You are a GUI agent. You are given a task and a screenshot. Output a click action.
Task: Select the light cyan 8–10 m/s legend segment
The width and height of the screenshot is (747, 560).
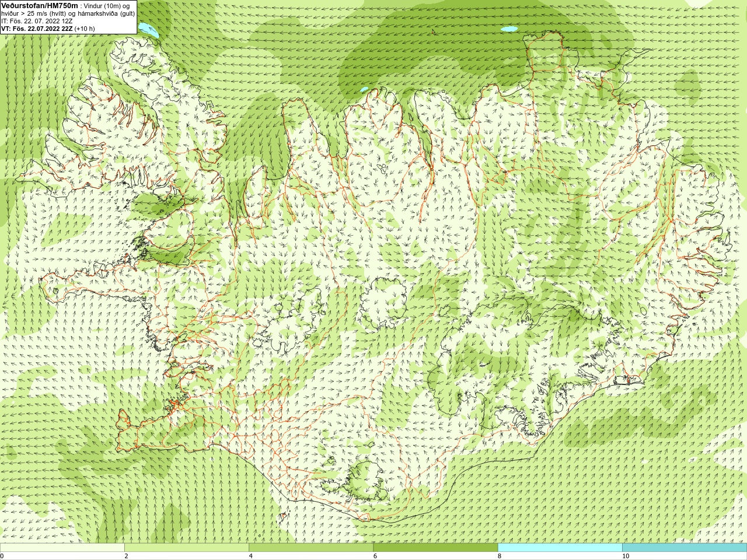[560, 548]
